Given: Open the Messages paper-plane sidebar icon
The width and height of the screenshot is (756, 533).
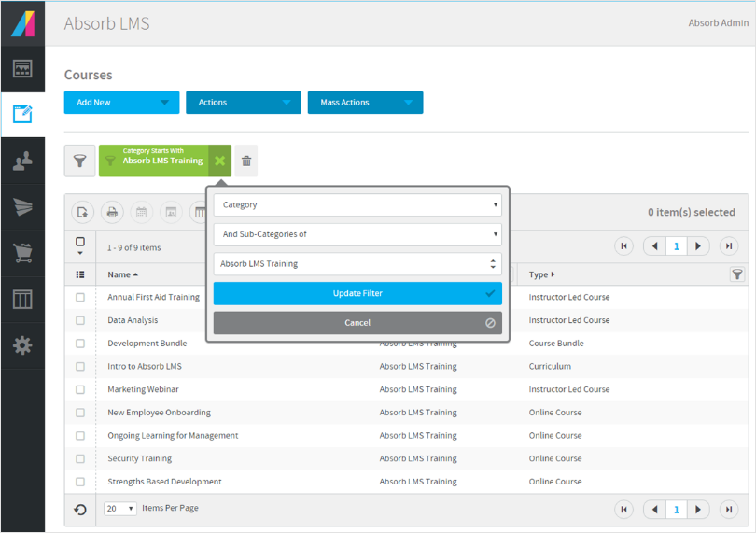Looking at the screenshot, I should point(22,206).
